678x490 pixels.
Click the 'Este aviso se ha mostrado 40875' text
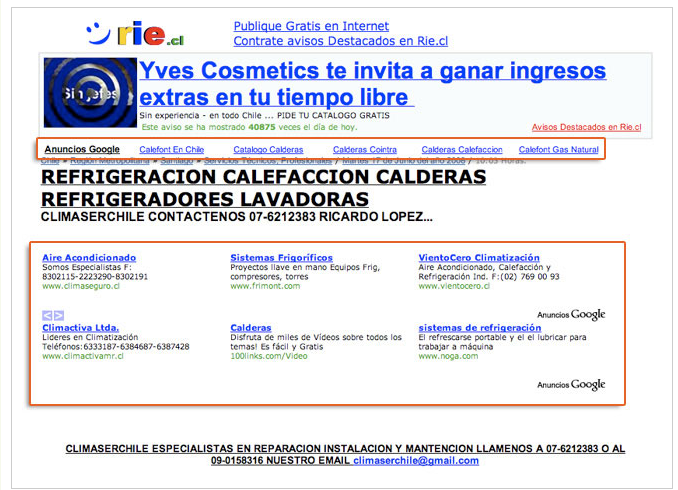coord(249,127)
